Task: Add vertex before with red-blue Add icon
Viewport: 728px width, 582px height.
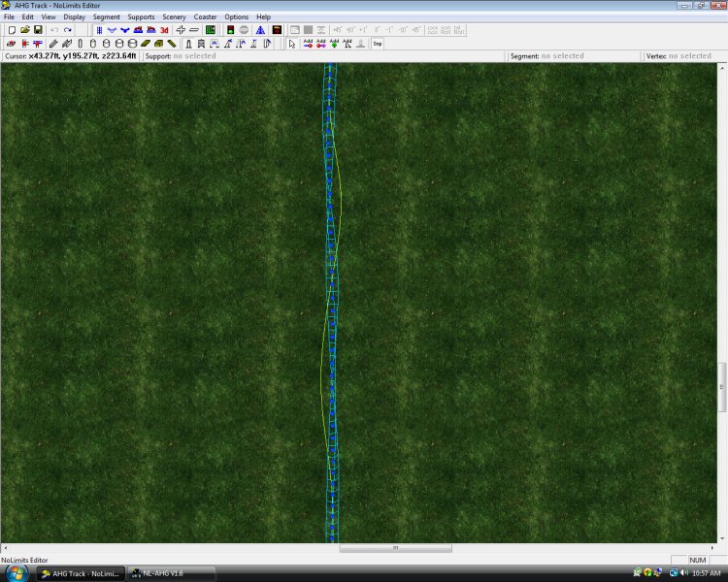Action: 308,44
